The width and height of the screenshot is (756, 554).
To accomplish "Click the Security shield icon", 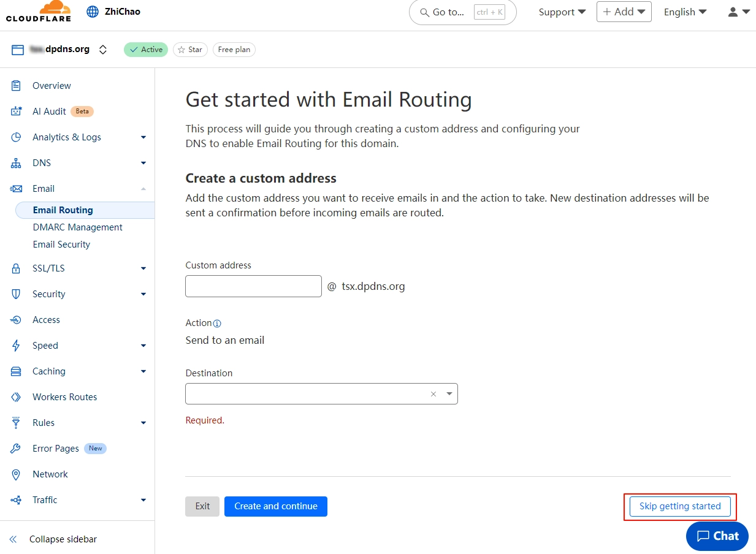I will (17, 294).
